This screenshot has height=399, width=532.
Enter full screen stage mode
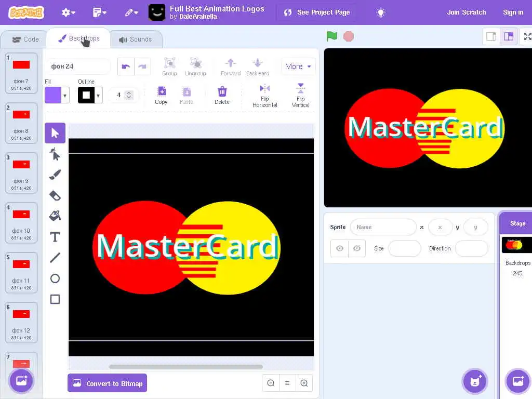click(x=527, y=36)
